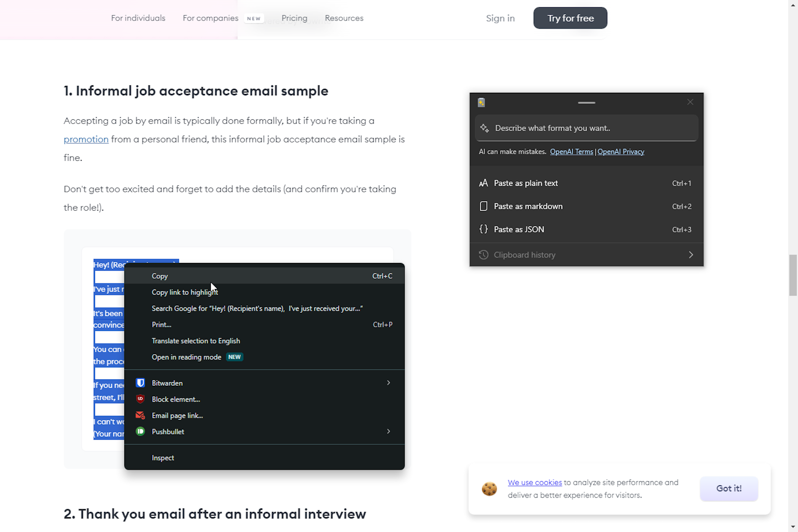
Task: Click the uBlock Origin icon beside Block element
Action: [140, 399]
